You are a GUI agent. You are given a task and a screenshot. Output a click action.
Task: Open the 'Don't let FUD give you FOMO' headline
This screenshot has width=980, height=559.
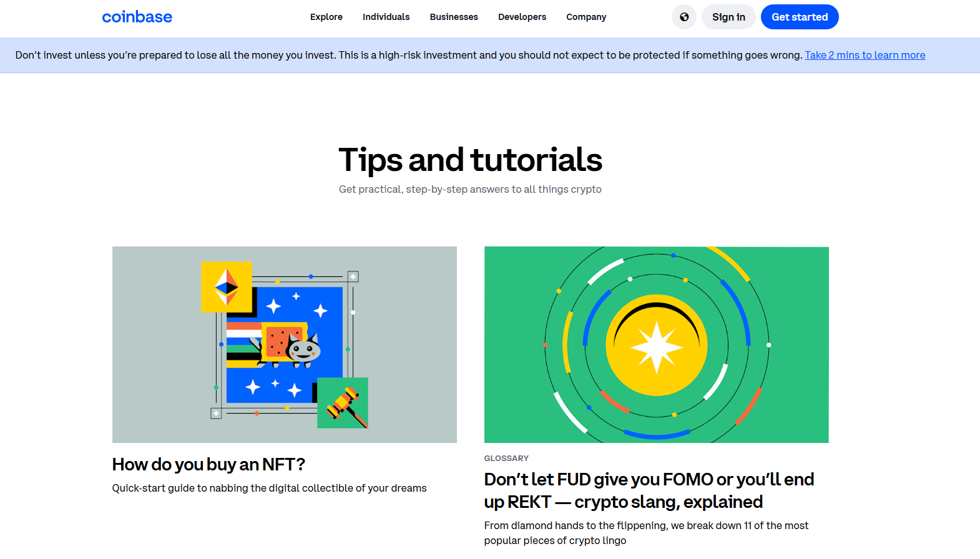point(649,490)
